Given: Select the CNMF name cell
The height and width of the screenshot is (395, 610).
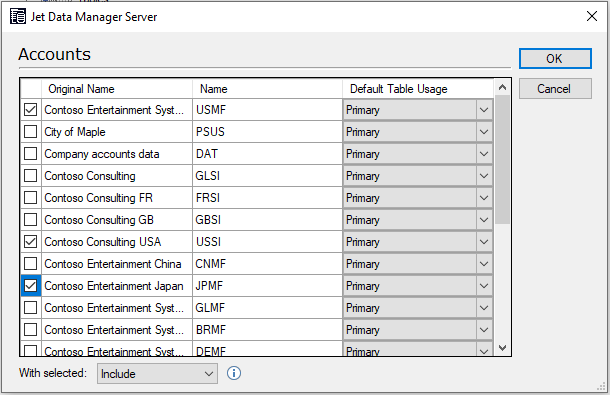Looking at the screenshot, I should click(267, 263).
